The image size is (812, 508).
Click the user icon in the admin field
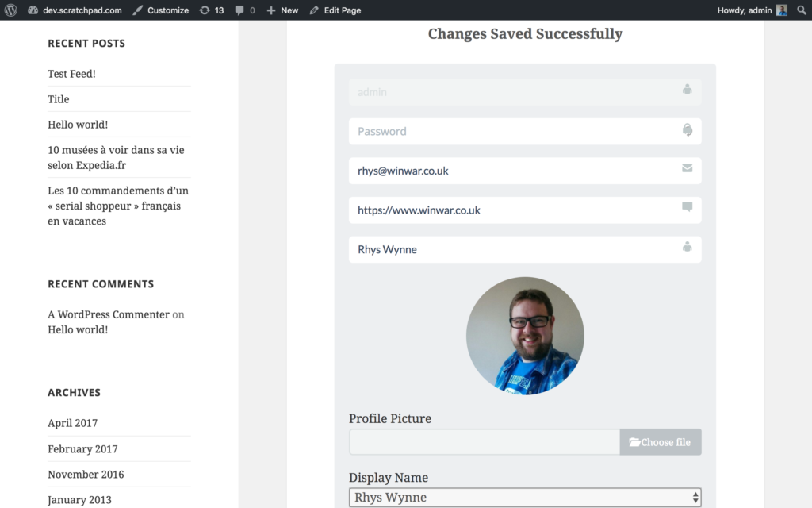point(688,89)
